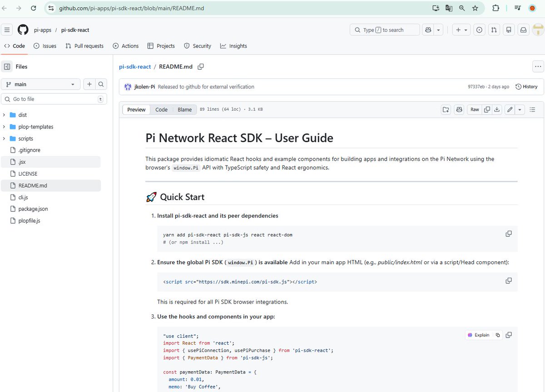Expand the scripts folder
Viewport: 545px width, 392px height.
[x=4, y=139]
